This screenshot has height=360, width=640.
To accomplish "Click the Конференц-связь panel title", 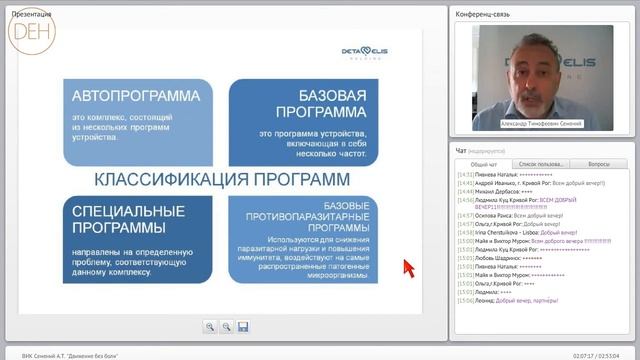I will click(482, 14).
